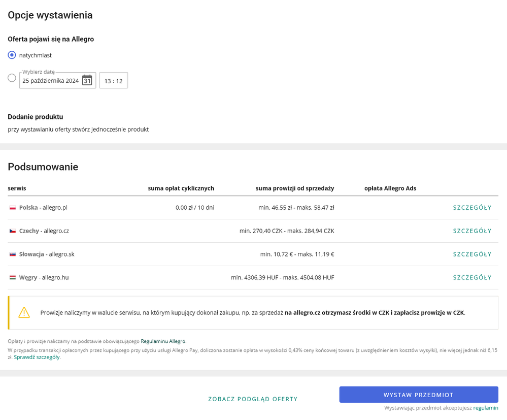Viewport: 507px width, 420px height.
Task: Select the scheduled date radio option
Action: (12, 78)
